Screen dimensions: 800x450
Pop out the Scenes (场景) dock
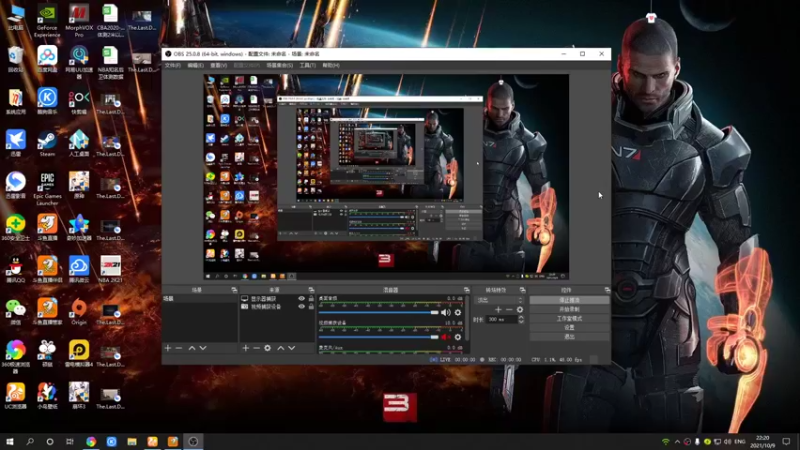[x=234, y=290]
